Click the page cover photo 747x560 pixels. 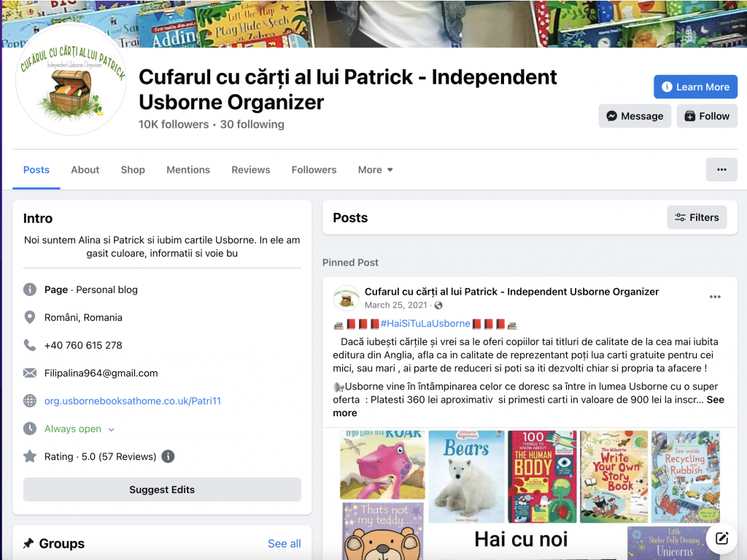click(374, 23)
